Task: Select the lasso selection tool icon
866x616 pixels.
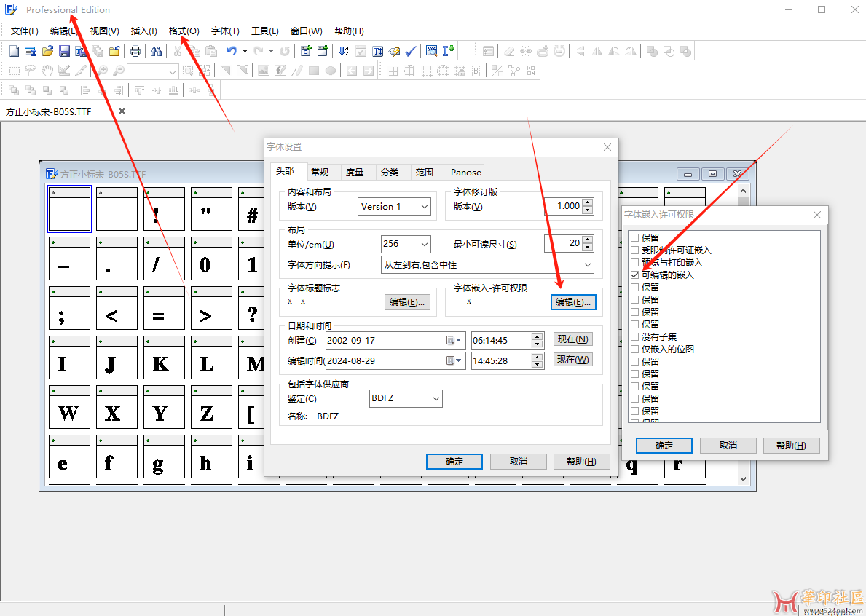Action: [x=31, y=71]
